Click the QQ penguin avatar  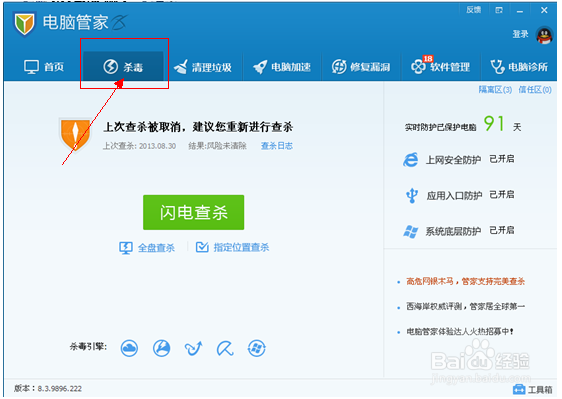pyautogui.click(x=544, y=35)
